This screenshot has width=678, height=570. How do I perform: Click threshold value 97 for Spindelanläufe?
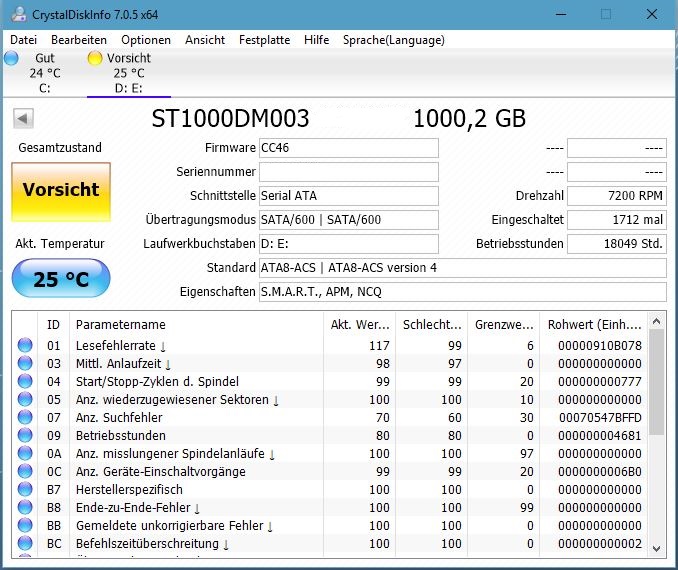click(x=527, y=454)
